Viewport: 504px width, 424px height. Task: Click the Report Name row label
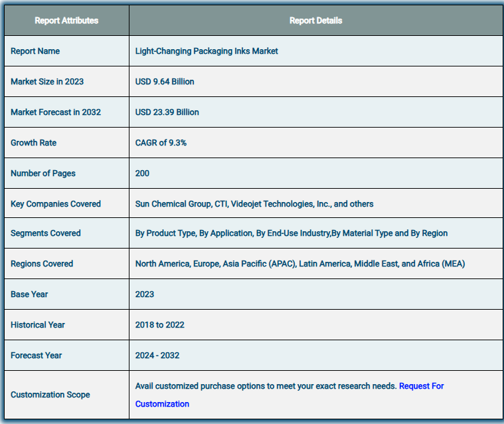pyautogui.click(x=35, y=51)
